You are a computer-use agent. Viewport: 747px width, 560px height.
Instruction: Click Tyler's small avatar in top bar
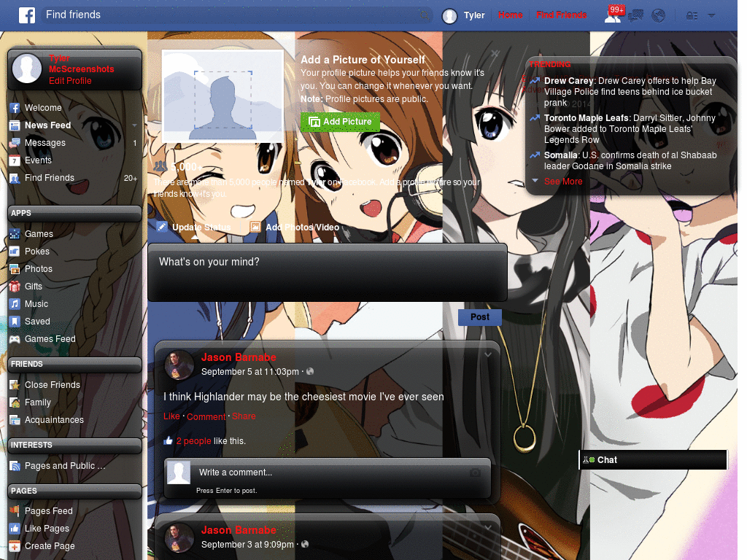(449, 16)
